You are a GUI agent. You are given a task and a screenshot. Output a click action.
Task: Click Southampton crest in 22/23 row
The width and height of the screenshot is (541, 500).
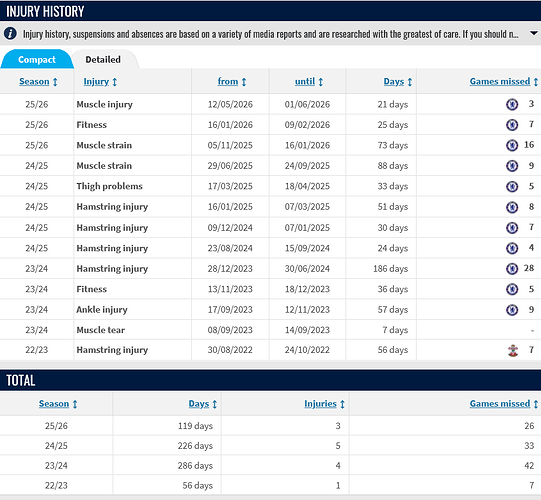513,350
